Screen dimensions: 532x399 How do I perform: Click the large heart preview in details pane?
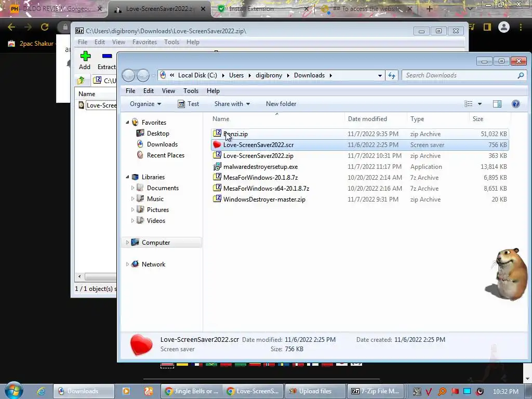pos(141,345)
